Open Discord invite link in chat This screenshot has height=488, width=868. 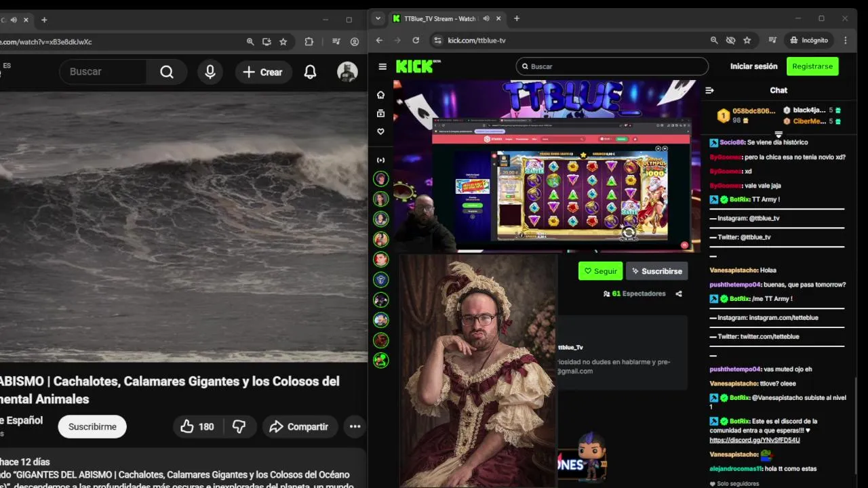[x=755, y=440]
